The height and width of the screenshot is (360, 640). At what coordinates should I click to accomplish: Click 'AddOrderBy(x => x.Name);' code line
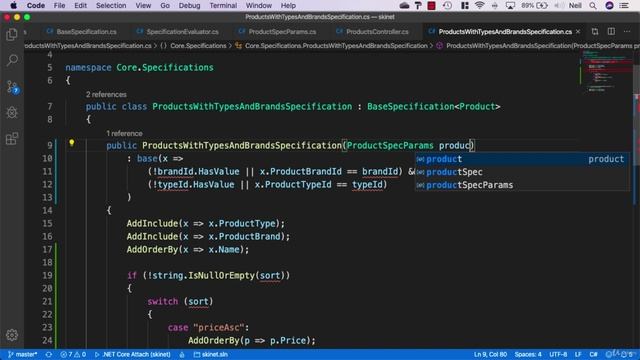(187, 249)
